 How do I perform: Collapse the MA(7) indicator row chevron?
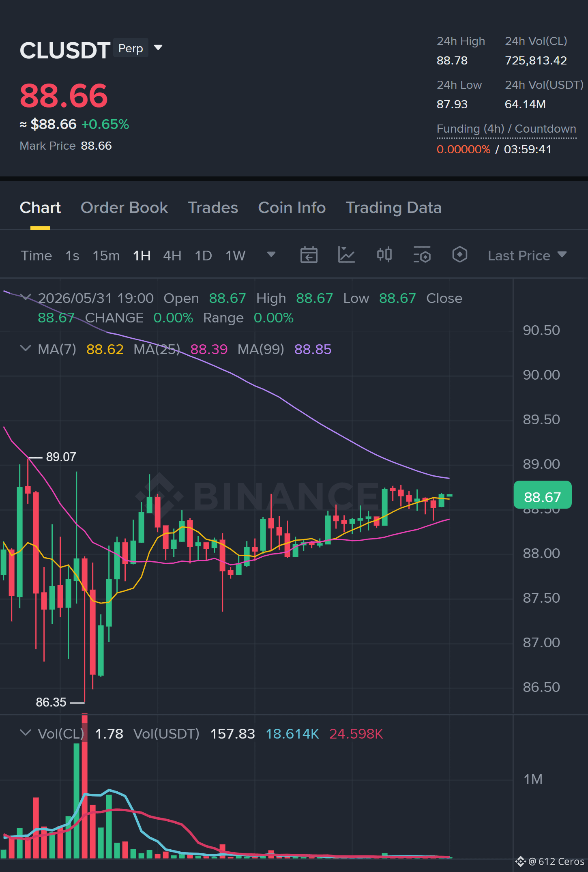(25, 348)
